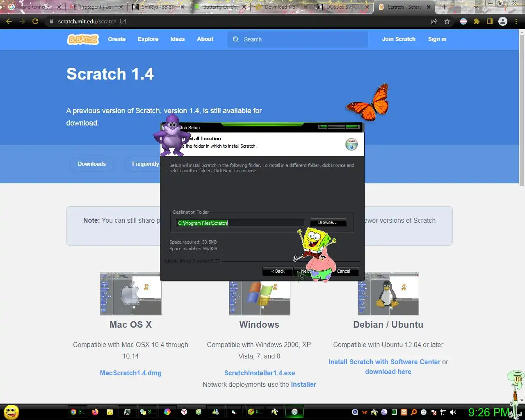Open a new browser tab

click(x=444, y=7)
